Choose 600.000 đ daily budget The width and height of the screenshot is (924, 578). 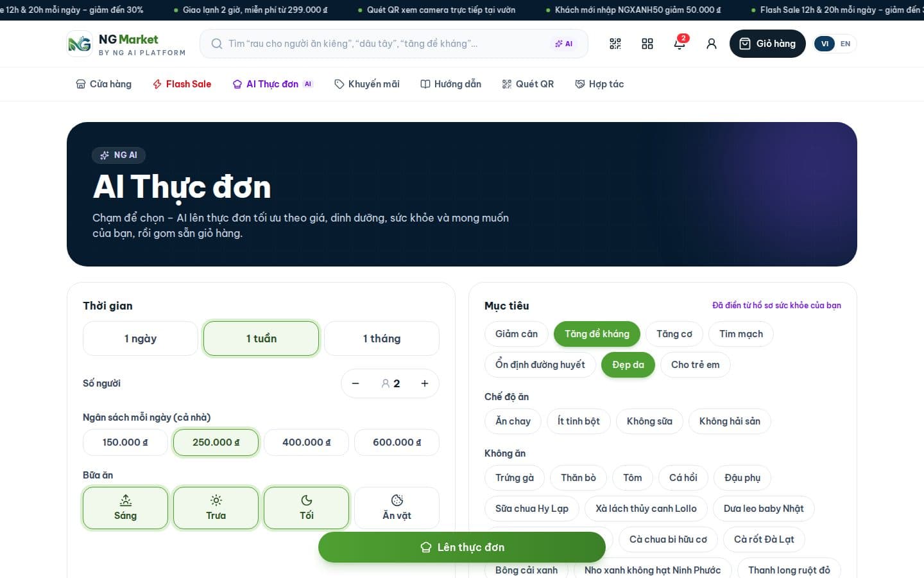point(397,442)
